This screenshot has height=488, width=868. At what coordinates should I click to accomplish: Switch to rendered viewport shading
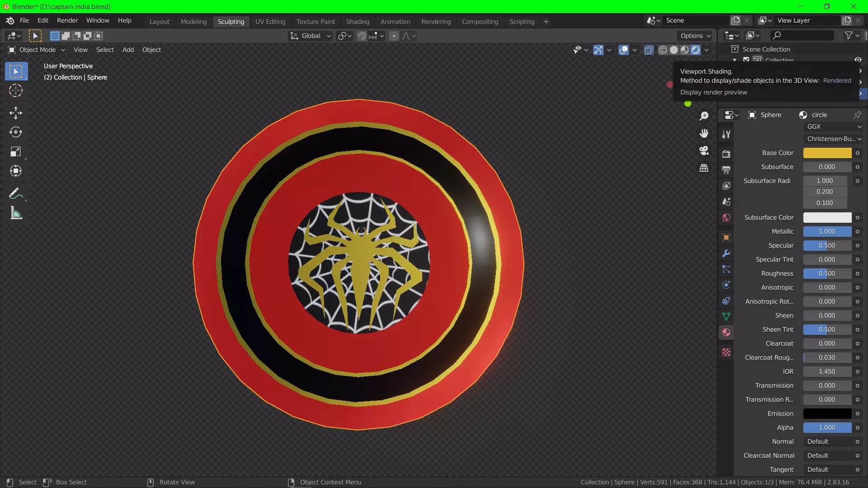[696, 50]
